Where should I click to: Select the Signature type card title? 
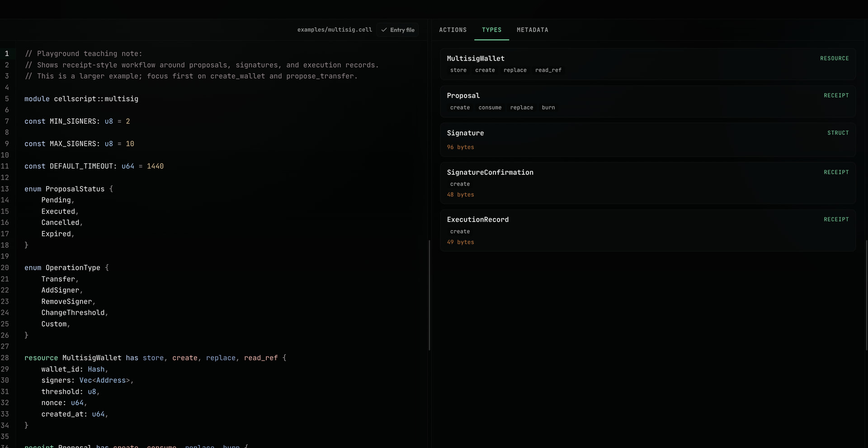click(x=465, y=133)
